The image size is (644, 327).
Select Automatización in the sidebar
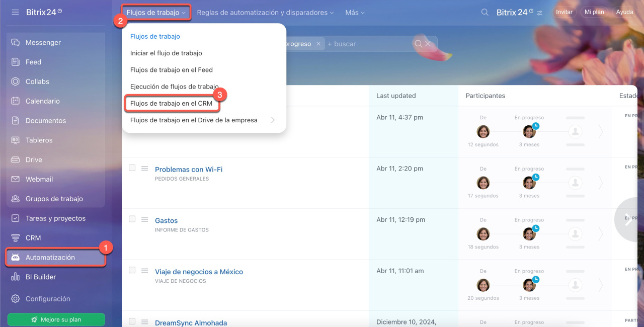point(56,258)
